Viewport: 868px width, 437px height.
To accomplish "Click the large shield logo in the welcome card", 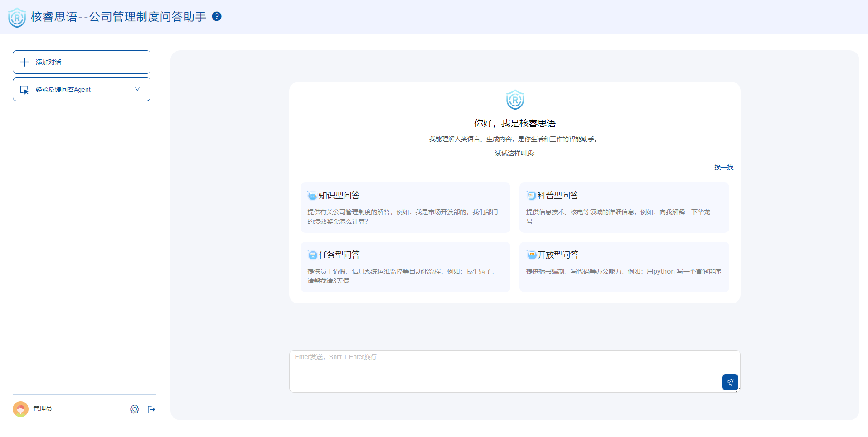I will [x=514, y=100].
